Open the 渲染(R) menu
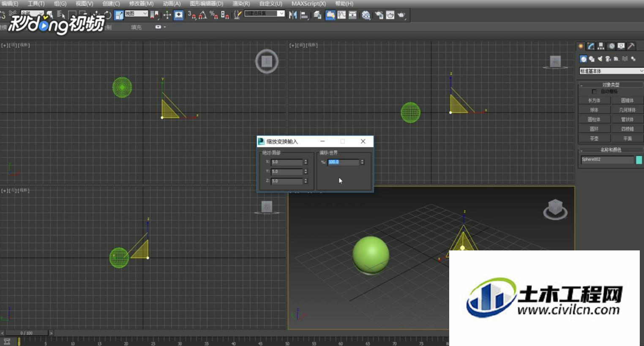The image size is (644, 346). (x=241, y=3)
